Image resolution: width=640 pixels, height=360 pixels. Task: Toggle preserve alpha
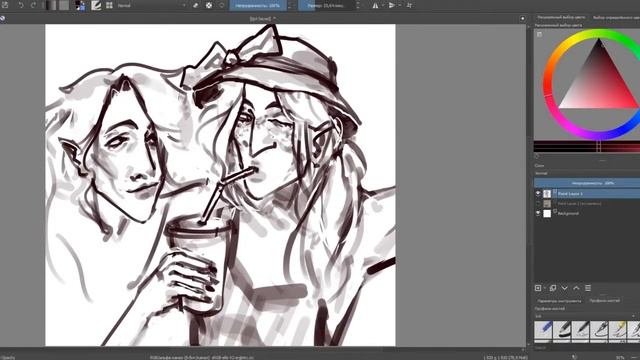pyautogui.click(x=209, y=5)
